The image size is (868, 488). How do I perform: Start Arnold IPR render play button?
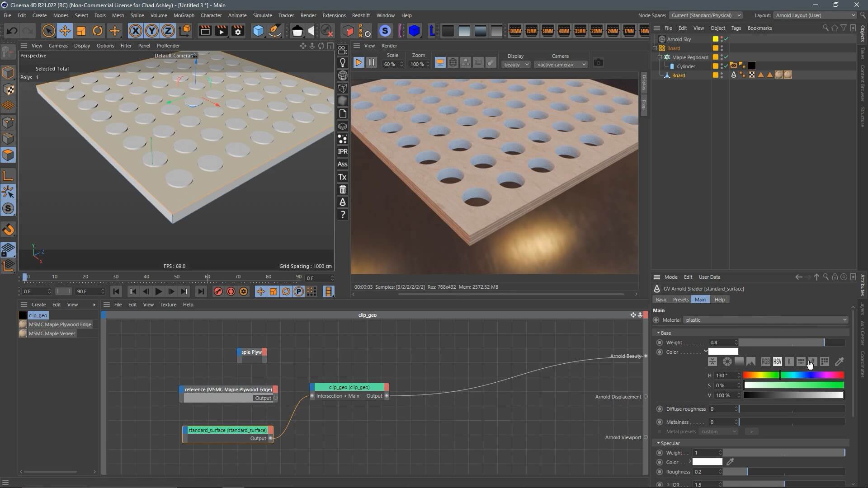[358, 63]
